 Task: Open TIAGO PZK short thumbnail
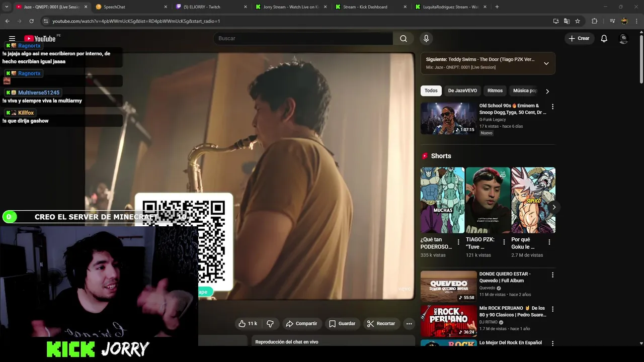click(x=488, y=200)
